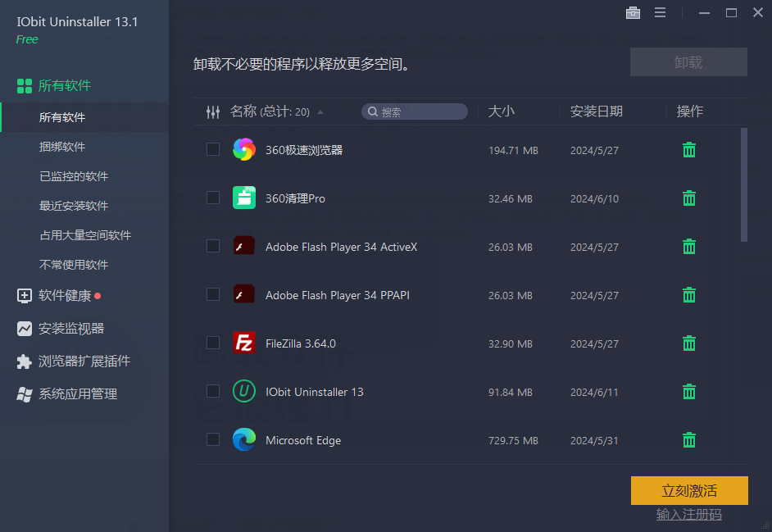Click the Flash Player PPAPI app icon
772x532 pixels.
pyautogui.click(x=243, y=294)
